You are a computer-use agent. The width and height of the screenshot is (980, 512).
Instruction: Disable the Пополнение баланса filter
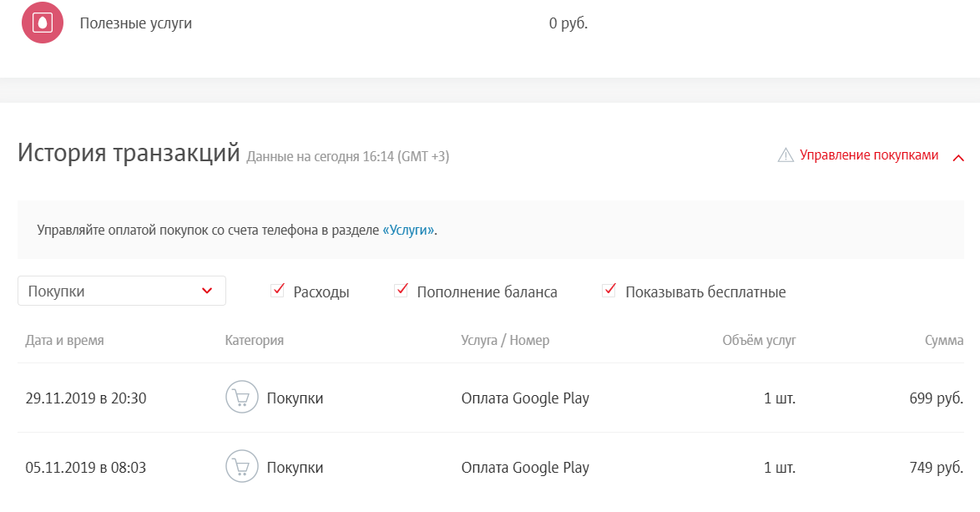[x=400, y=290]
